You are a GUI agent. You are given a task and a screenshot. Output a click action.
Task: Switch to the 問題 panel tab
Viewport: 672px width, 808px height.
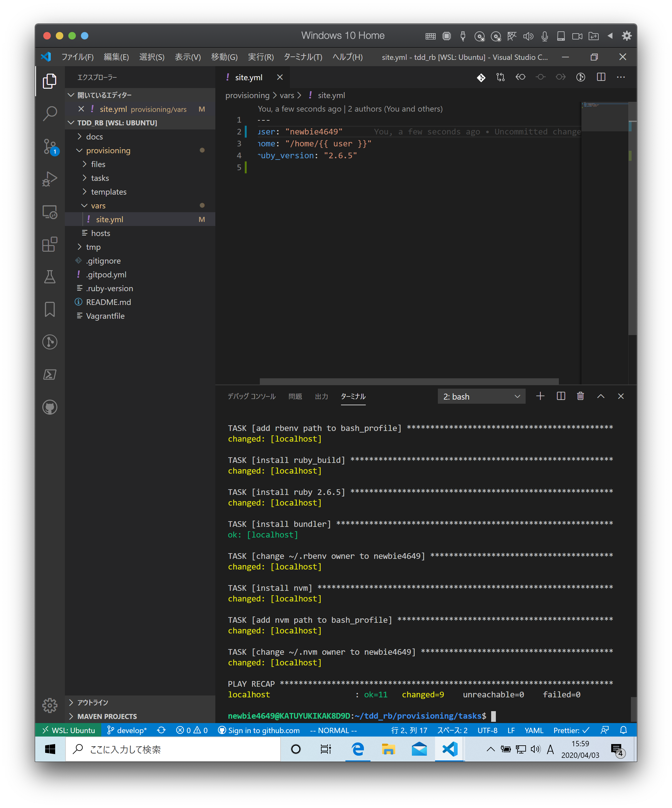pyautogui.click(x=295, y=396)
